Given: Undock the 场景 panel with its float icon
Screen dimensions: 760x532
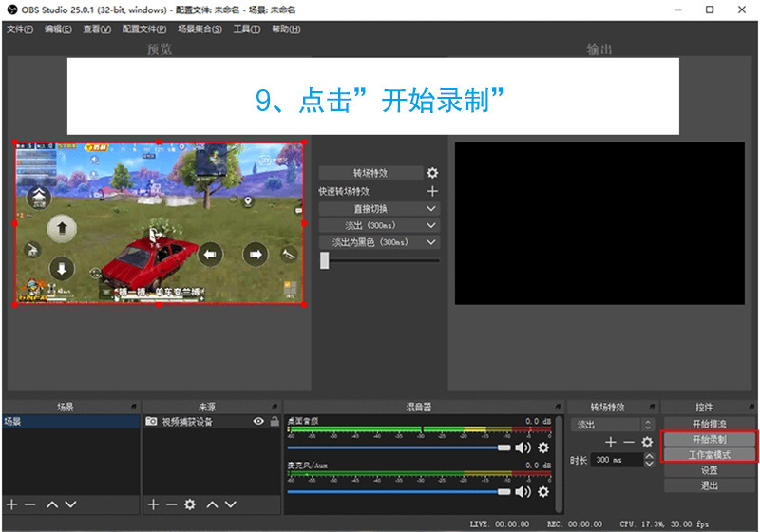Looking at the screenshot, I should coord(134,407).
